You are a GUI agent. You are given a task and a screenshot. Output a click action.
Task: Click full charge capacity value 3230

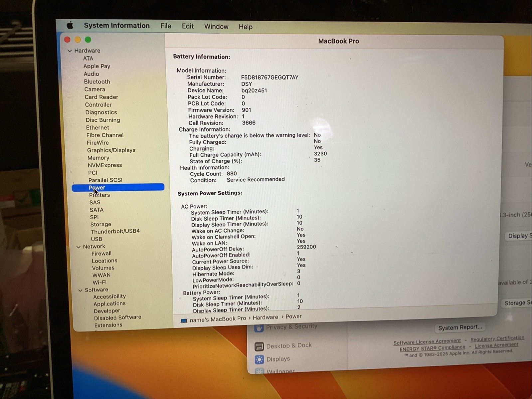click(x=320, y=154)
